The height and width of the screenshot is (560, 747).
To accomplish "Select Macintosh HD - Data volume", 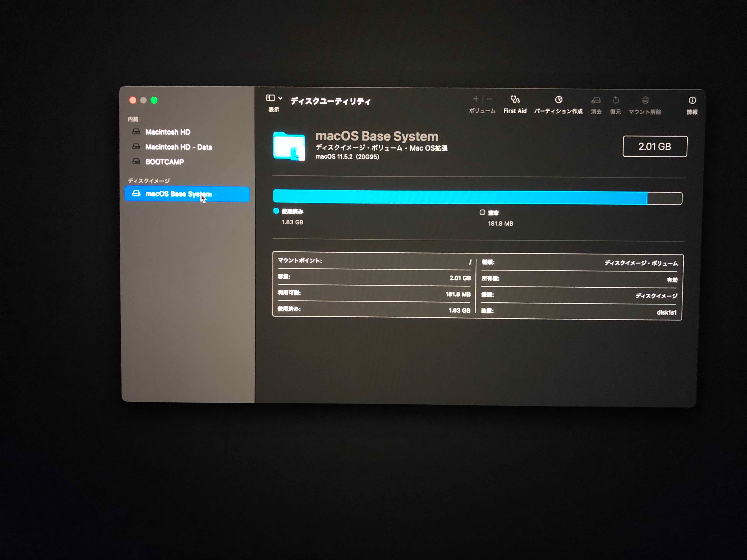I will (x=179, y=147).
